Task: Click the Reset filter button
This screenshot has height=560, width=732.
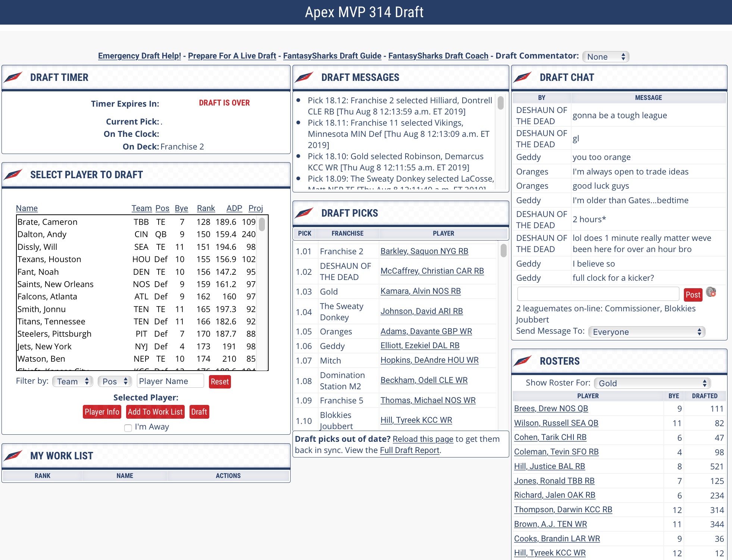Action: click(220, 381)
